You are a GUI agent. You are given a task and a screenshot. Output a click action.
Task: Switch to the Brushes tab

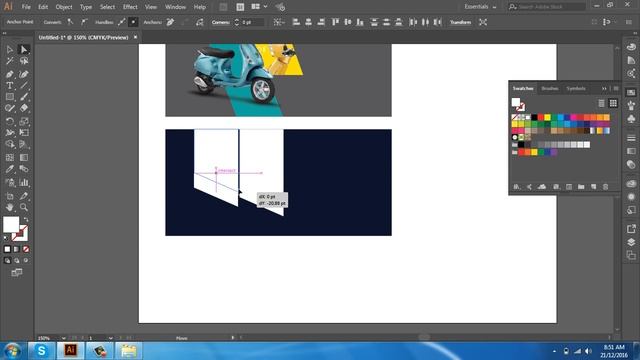click(549, 89)
